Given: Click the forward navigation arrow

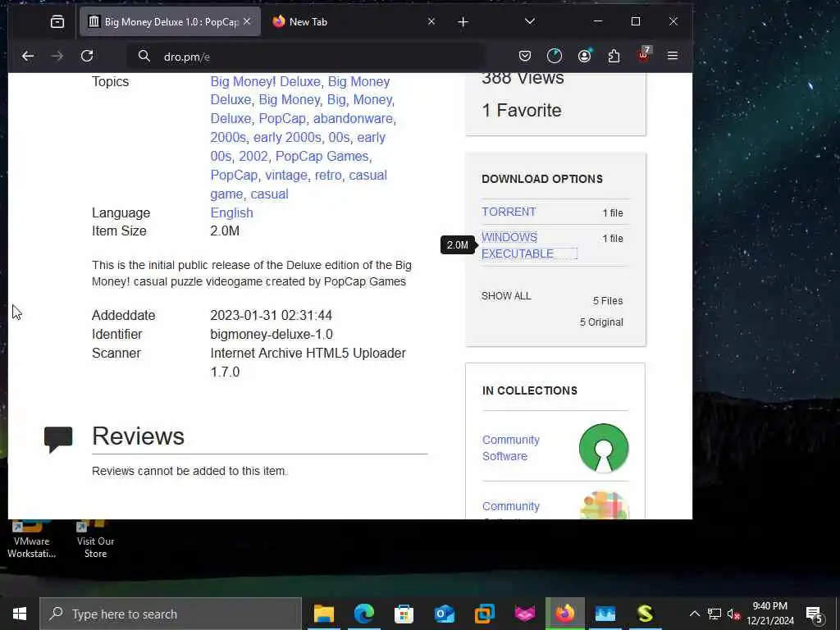Looking at the screenshot, I should pyautogui.click(x=57, y=57).
